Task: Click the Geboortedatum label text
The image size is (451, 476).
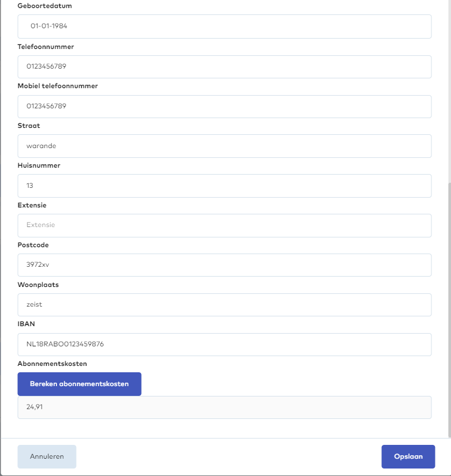Action: coord(45,6)
